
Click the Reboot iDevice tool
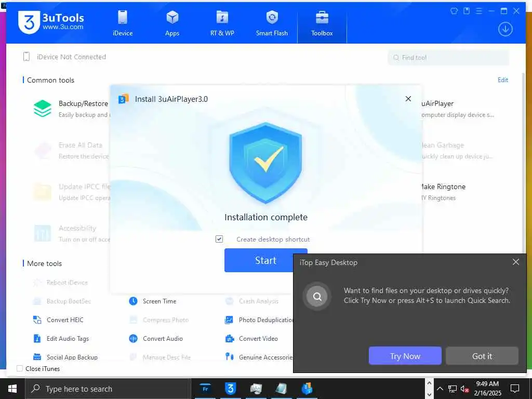pos(60,283)
